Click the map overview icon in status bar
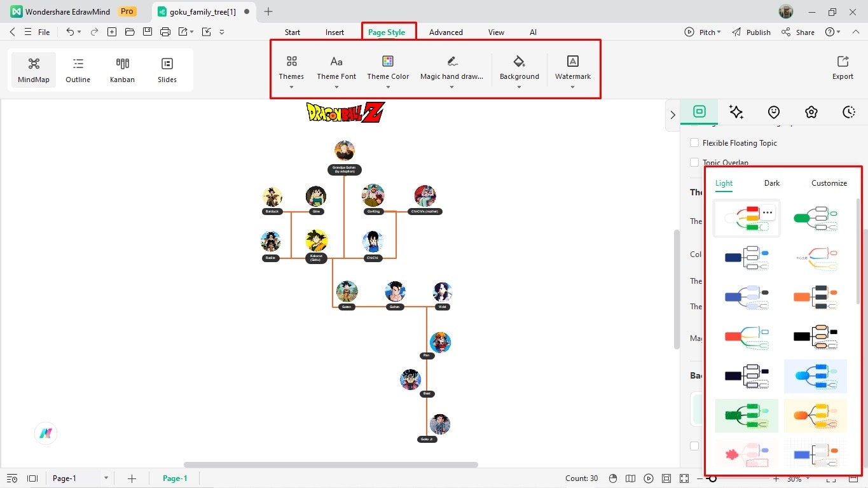The width and height of the screenshot is (868, 488). (630, 478)
